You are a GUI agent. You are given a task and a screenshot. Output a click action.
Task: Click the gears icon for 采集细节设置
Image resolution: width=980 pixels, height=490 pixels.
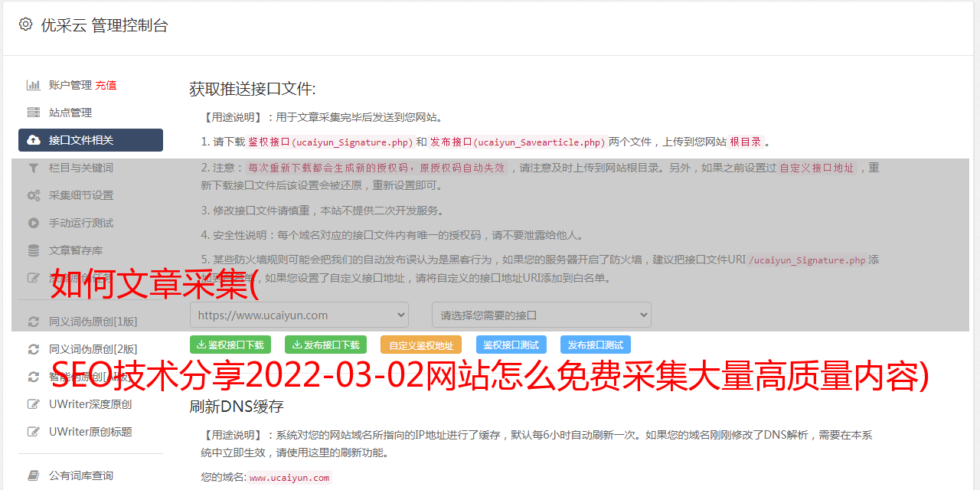click(34, 195)
